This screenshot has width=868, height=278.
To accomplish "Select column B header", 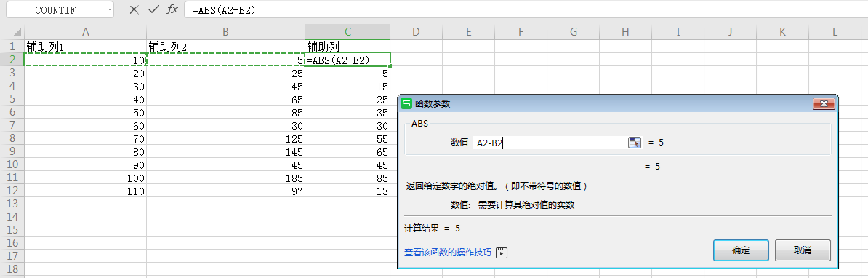I will click(x=226, y=32).
